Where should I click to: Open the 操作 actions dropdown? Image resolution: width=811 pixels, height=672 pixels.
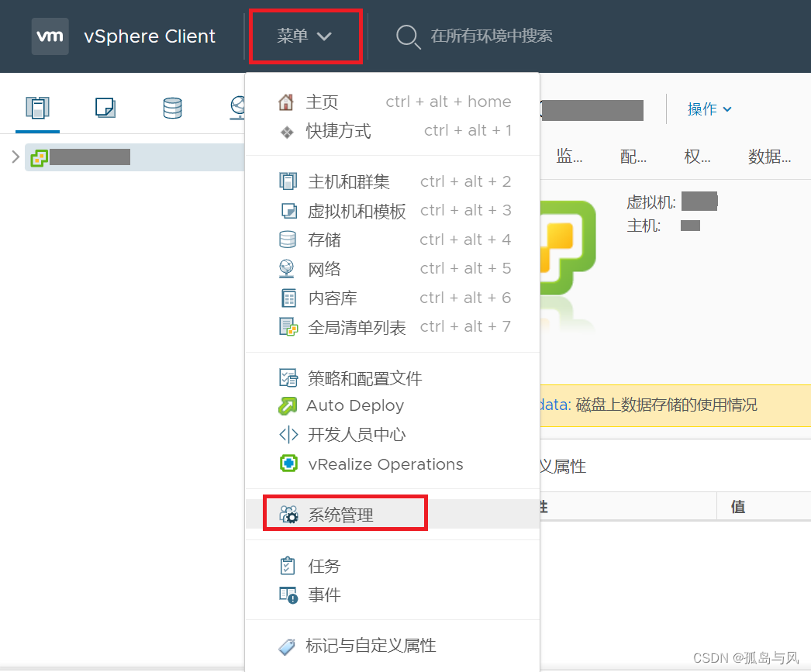[x=709, y=109]
